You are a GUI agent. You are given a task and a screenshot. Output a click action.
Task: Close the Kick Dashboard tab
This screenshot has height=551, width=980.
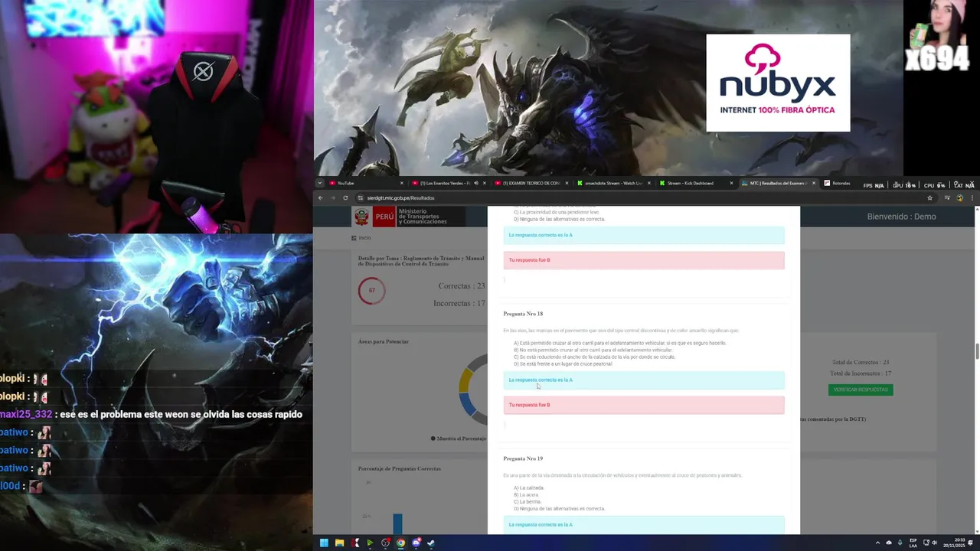pyautogui.click(x=732, y=184)
